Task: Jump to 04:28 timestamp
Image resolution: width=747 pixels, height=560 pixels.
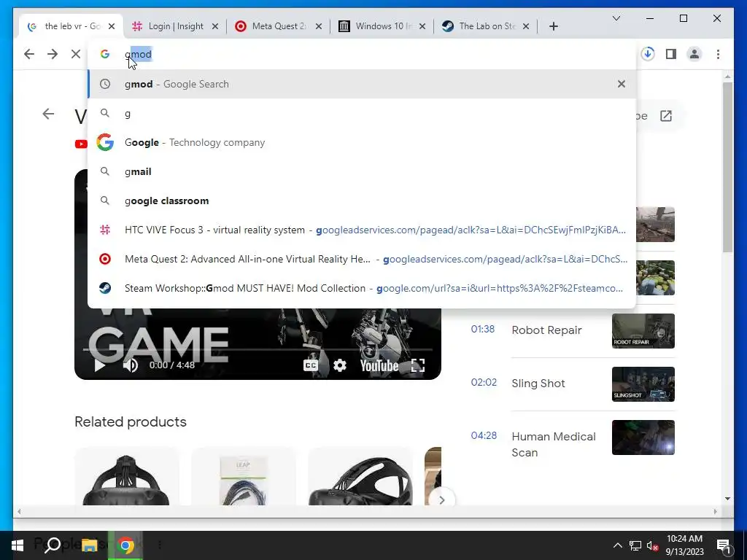Action: (x=484, y=436)
